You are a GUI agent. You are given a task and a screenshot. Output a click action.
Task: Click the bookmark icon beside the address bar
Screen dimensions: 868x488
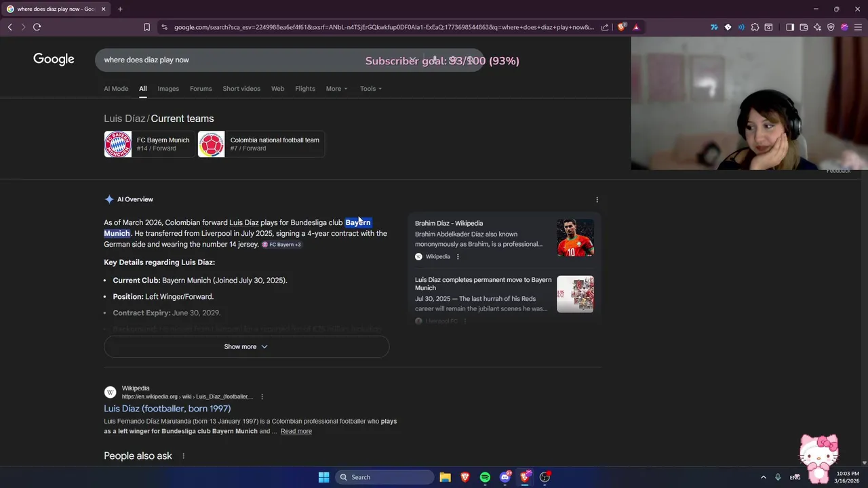click(146, 27)
